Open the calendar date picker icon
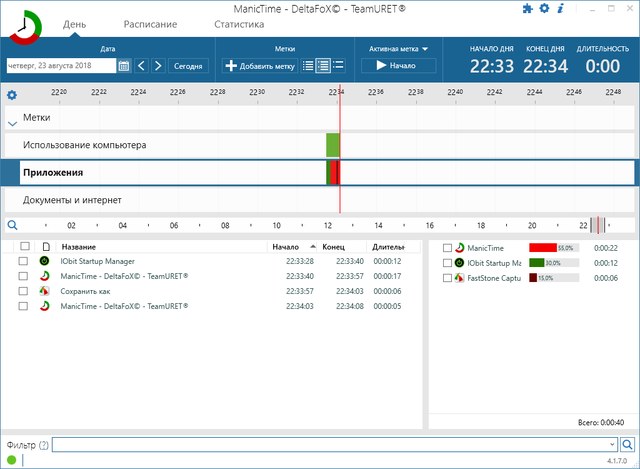Viewport: 640px width, 469px height. tap(124, 66)
